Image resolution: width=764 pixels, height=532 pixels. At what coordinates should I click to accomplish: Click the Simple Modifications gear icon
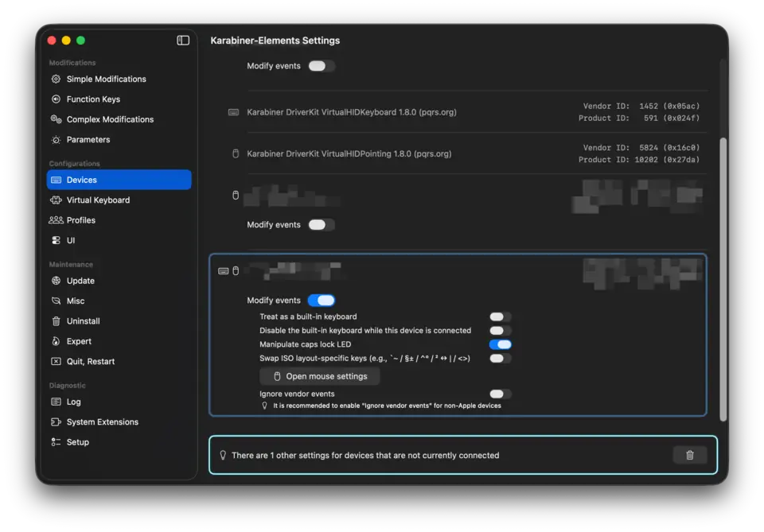point(56,79)
